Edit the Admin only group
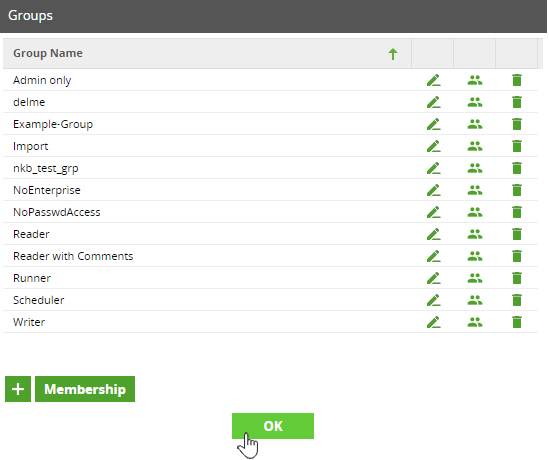 click(433, 80)
